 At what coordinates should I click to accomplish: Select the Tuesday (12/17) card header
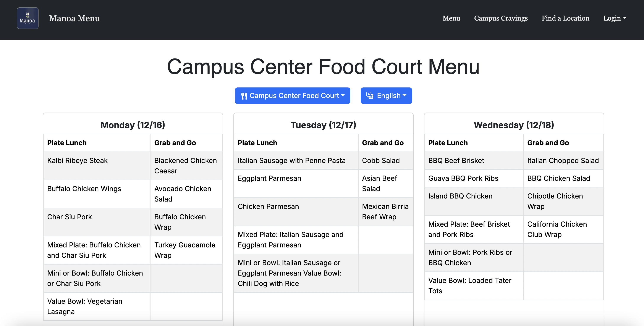coord(323,125)
